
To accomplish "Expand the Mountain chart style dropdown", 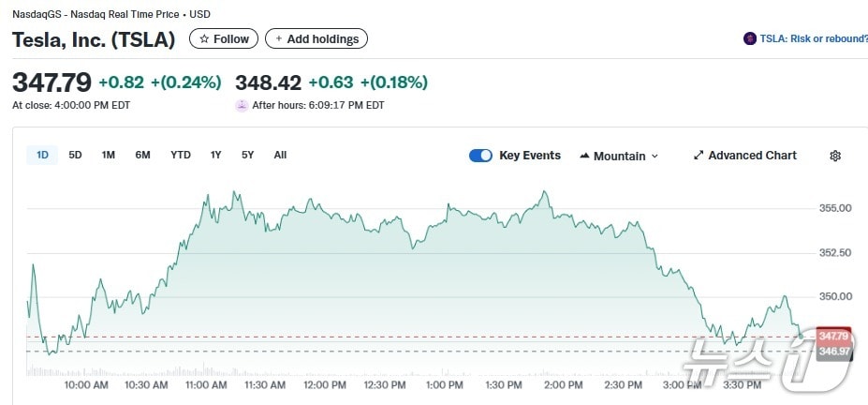I will pyautogui.click(x=655, y=157).
